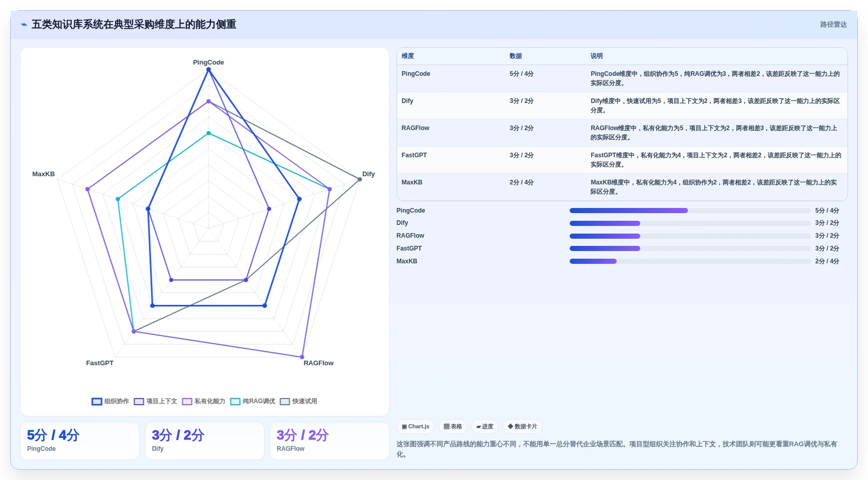Click the Dify axis label on radar
The height and width of the screenshot is (480, 868).
(x=368, y=174)
